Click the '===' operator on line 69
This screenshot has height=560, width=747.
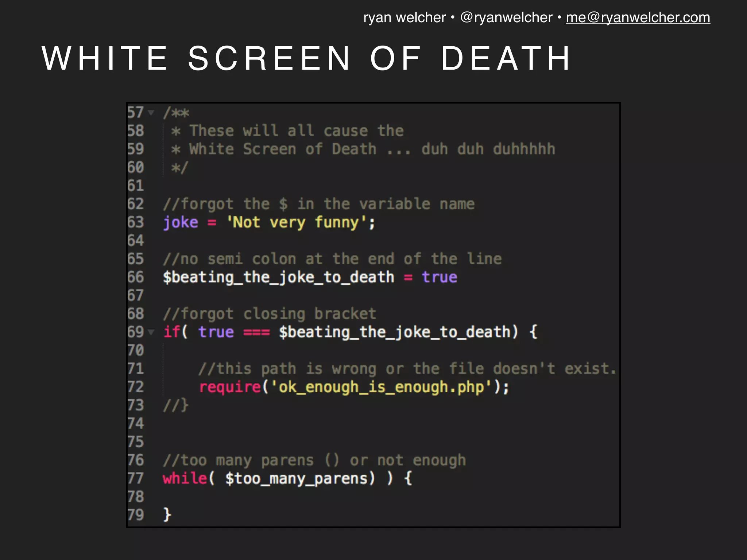[x=256, y=332]
